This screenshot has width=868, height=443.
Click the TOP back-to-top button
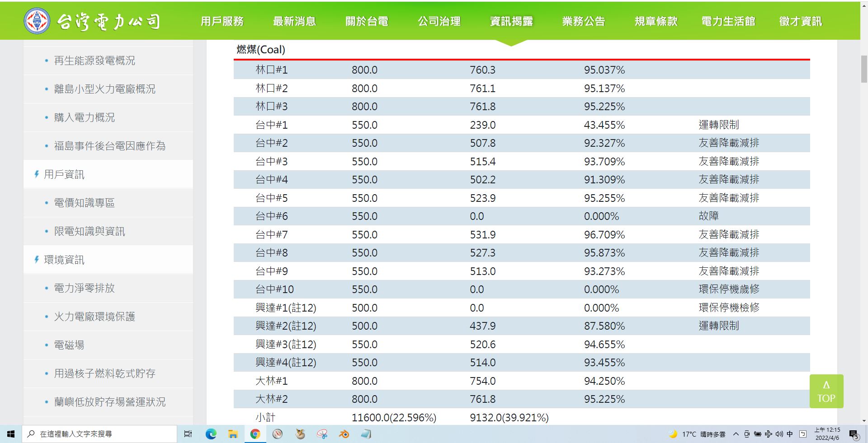pyautogui.click(x=826, y=392)
